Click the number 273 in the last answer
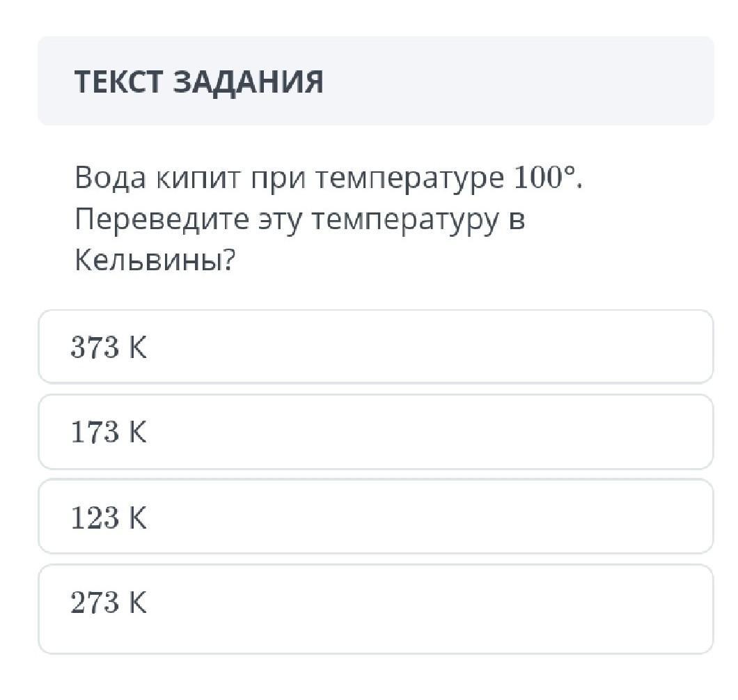Screen dimensions: 738x700 [x=95, y=602]
